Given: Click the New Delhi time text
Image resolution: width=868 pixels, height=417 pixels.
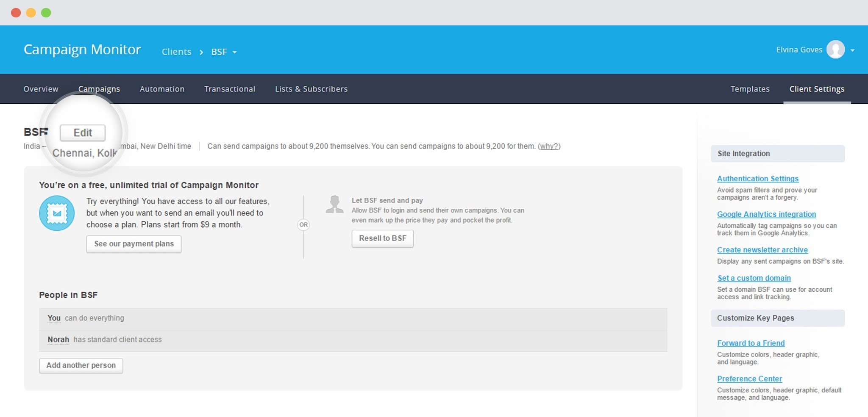Looking at the screenshot, I should coord(166,146).
